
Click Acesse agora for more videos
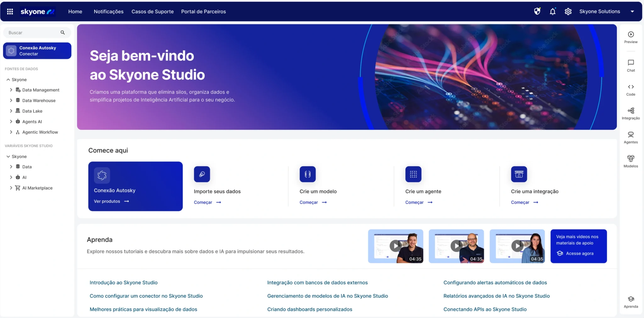pos(580,253)
